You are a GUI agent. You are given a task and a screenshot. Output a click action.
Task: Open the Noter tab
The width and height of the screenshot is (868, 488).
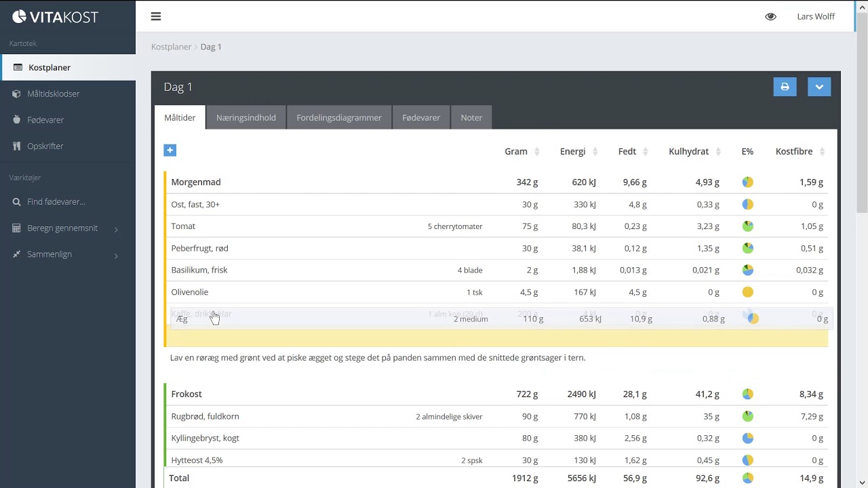pyautogui.click(x=471, y=117)
